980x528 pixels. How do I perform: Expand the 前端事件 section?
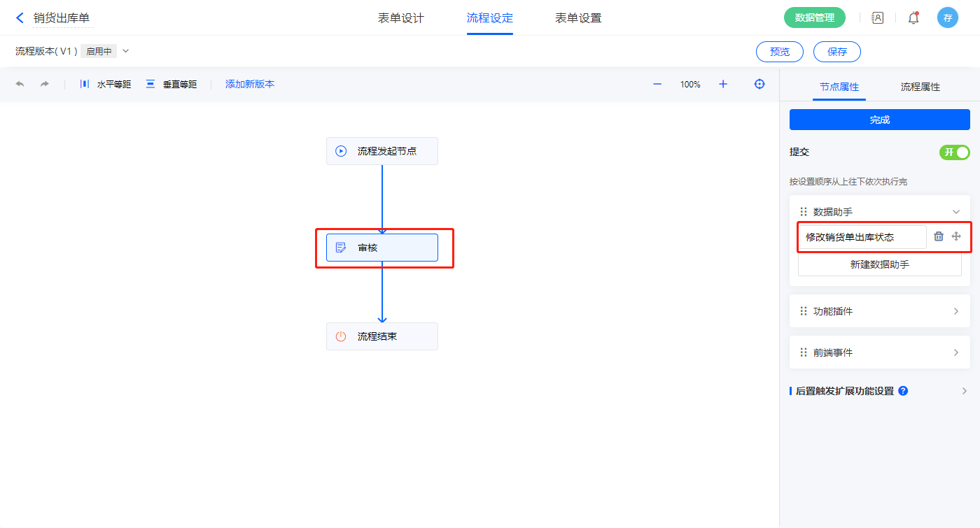coord(956,352)
